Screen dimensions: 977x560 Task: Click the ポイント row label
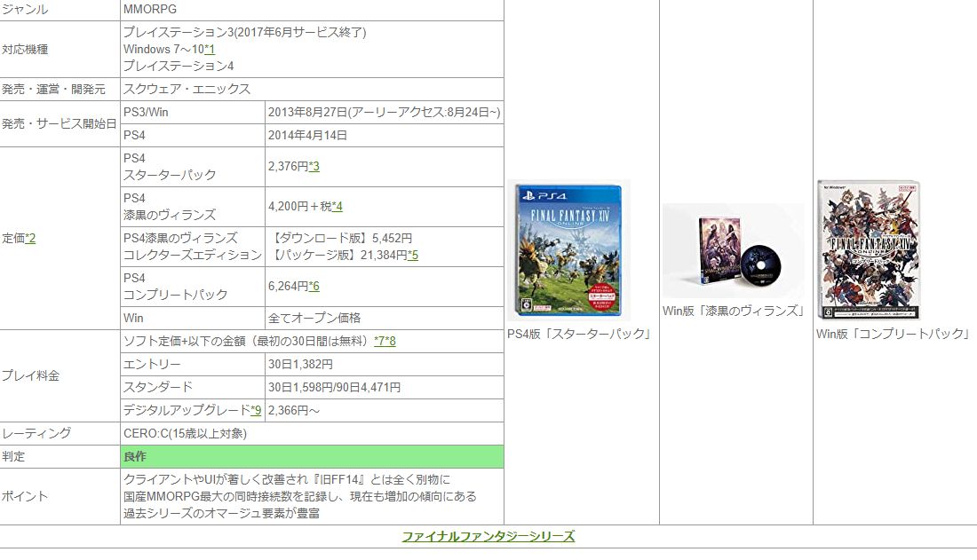pos(25,496)
